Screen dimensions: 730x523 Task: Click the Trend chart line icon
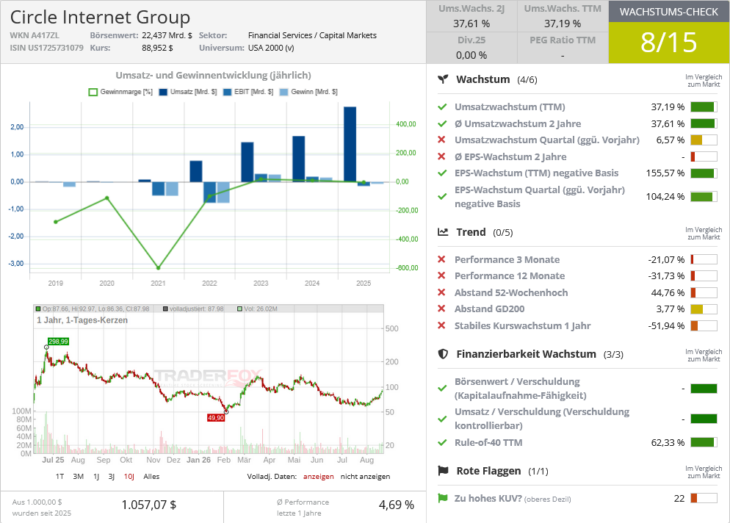click(443, 232)
